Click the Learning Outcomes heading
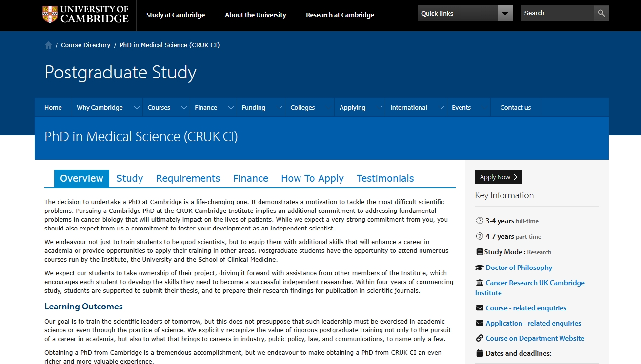The height and width of the screenshot is (364, 641). click(x=83, y=307)
